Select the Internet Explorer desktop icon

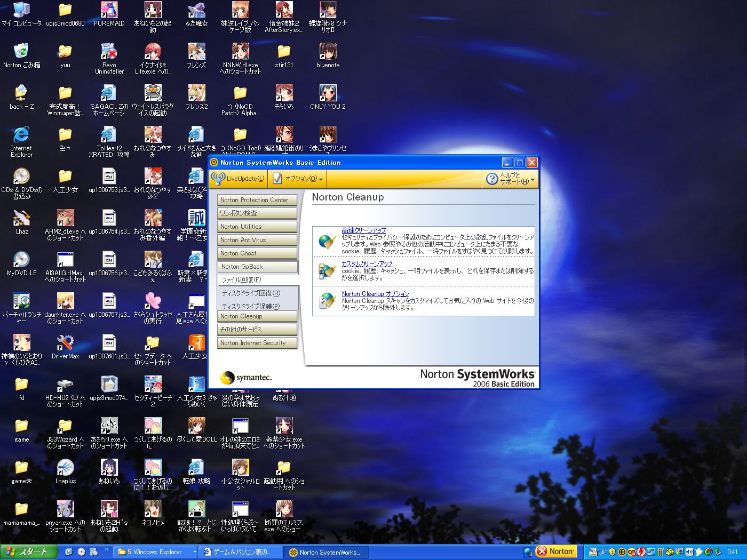(x=21, y=142)
